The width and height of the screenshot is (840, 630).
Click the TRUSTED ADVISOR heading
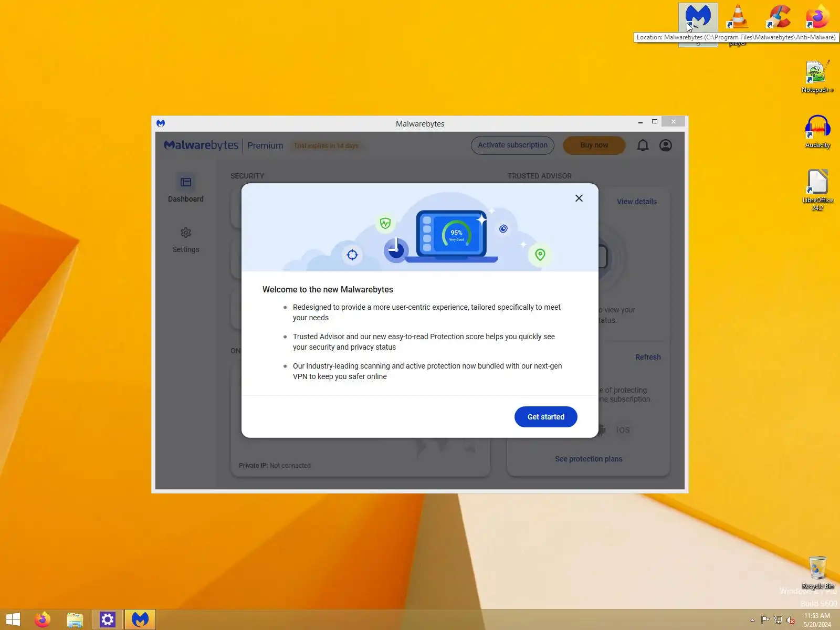click(x=540, y=176)
